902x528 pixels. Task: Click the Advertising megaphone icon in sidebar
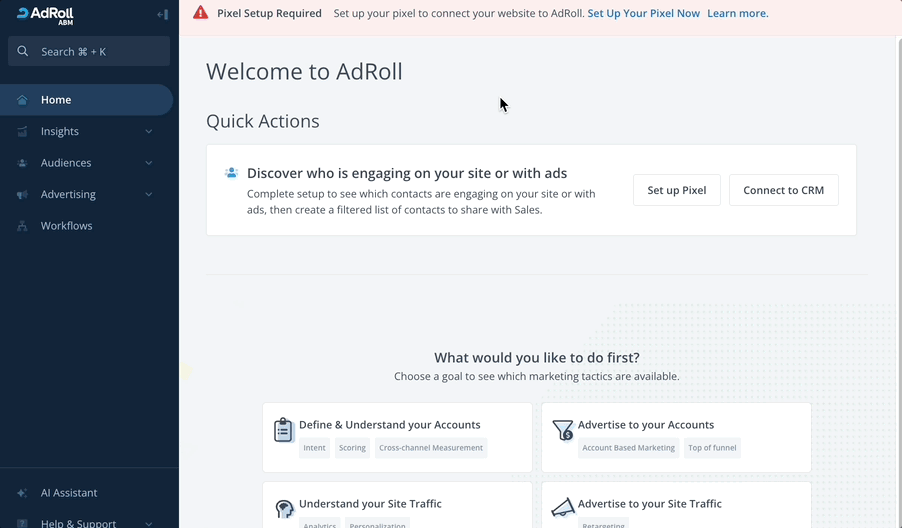coord(22,195)
